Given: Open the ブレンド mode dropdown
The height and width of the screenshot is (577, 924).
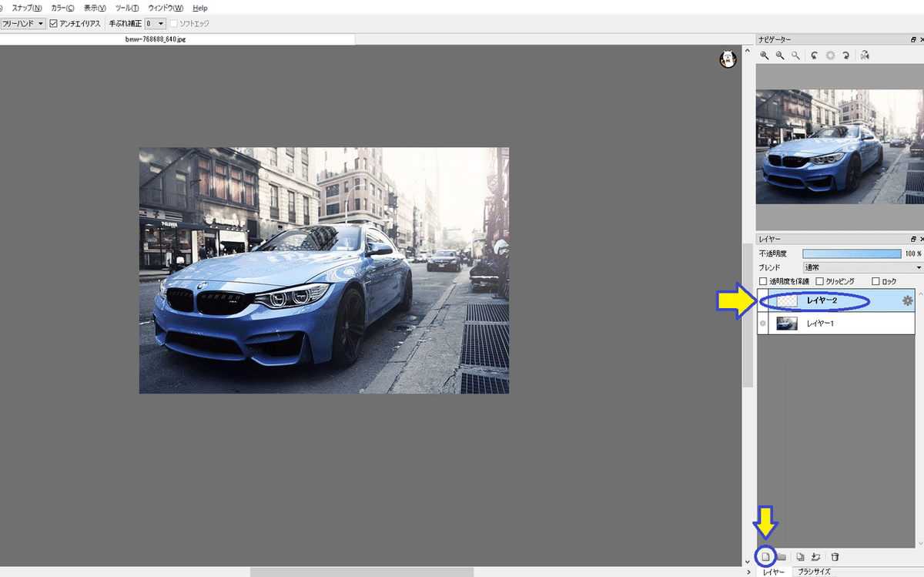Looking at the screenshot, I should pyautogui.click(x=862, y=267).
